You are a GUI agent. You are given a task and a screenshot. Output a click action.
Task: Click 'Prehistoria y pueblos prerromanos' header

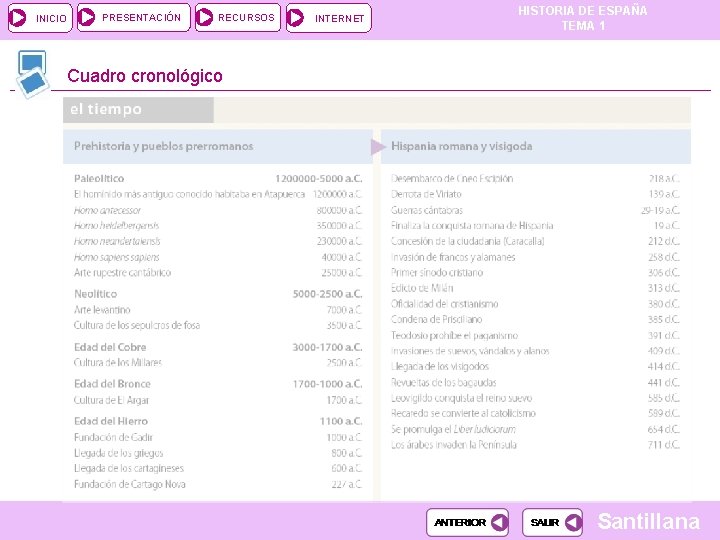coord(163,146)
